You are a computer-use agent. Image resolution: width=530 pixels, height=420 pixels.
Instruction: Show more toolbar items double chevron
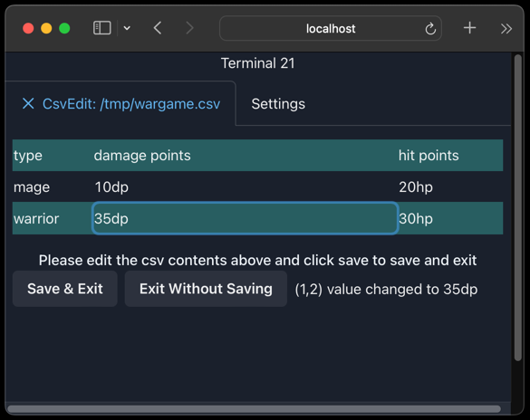click(x=506, y=29)
